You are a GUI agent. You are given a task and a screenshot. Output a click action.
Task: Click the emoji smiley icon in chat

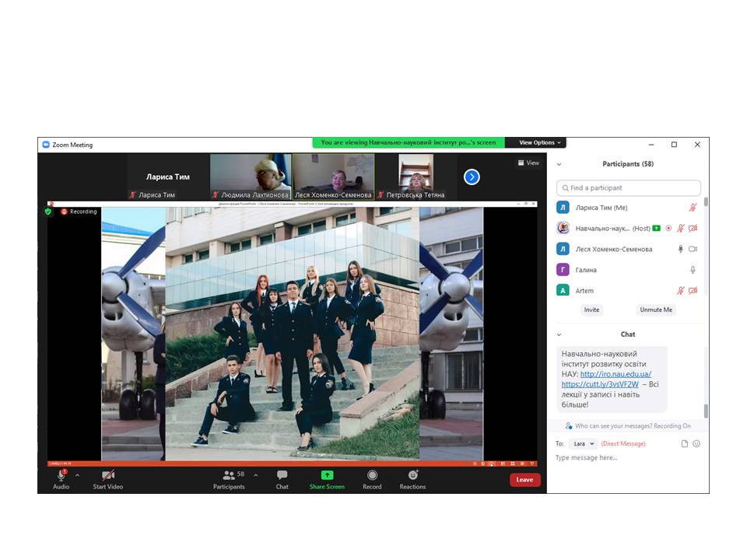696,443
